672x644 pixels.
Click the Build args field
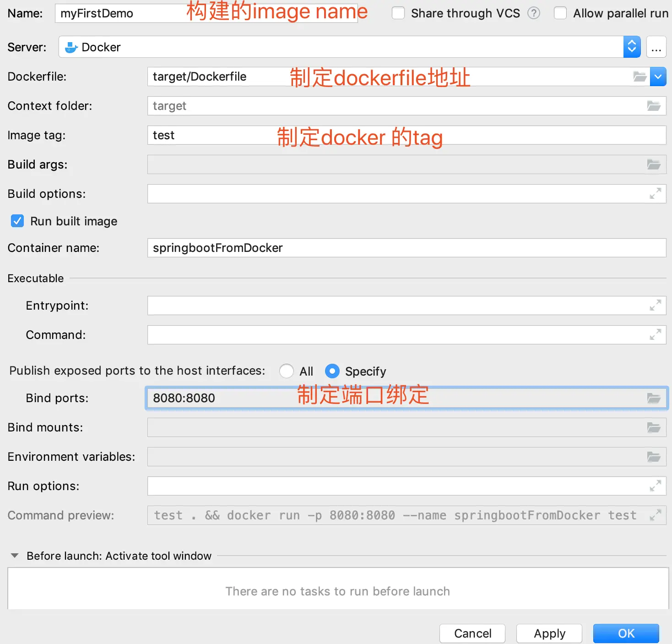(x=406, y=164)
